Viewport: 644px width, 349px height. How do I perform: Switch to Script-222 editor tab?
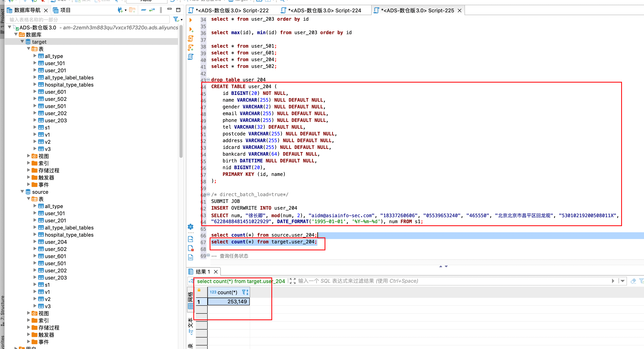[x=228, y=11]
